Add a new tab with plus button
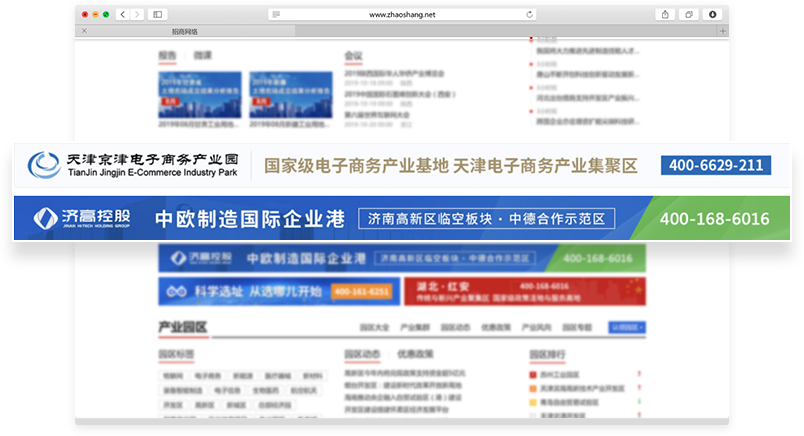This screenshot has width=804, height=436. (722, 31)
